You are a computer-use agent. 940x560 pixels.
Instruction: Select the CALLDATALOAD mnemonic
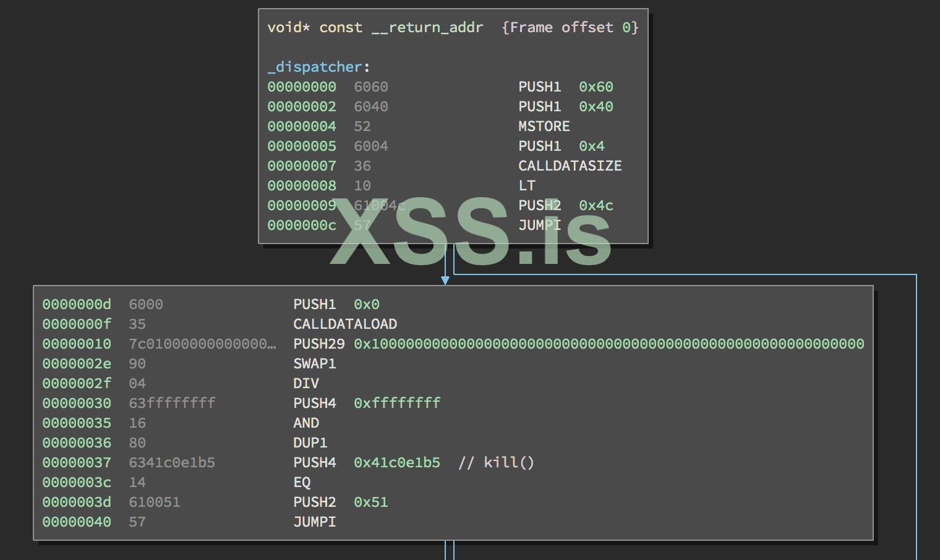pos(345,324)
